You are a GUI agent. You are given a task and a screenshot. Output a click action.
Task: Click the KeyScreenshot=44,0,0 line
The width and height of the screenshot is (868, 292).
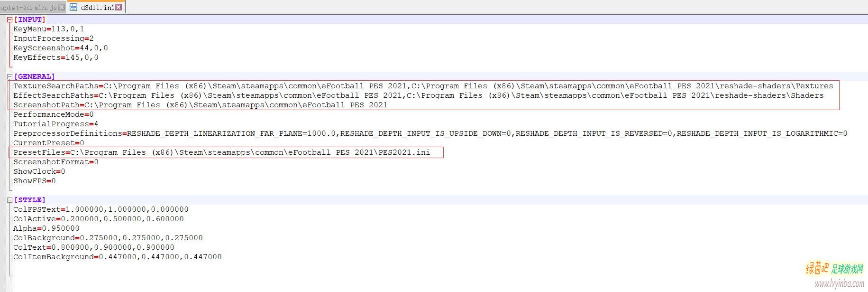click(61, 48)
